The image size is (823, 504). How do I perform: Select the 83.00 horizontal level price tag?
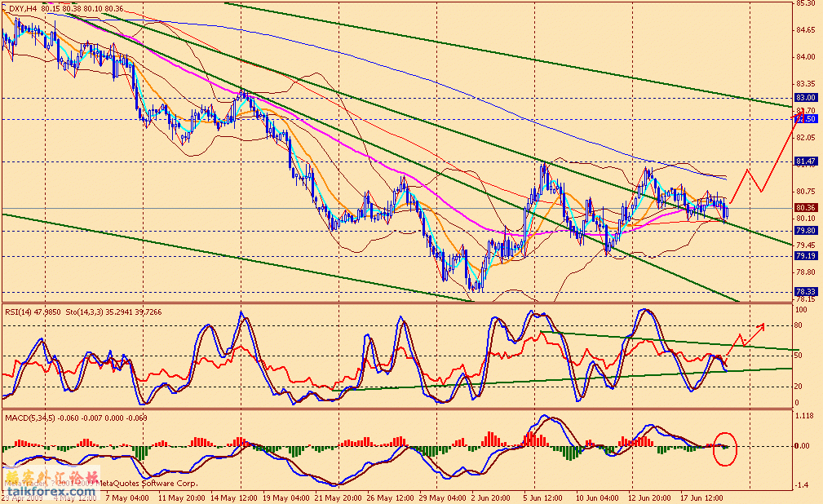805,97
